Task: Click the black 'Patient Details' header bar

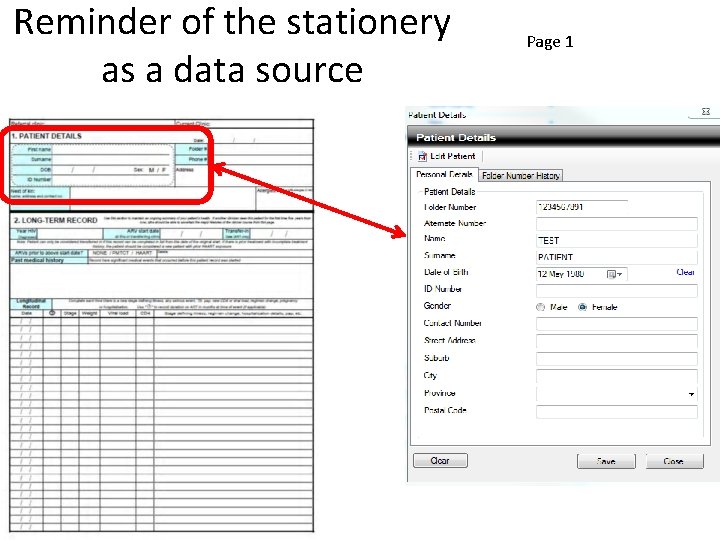Action: (563, 137)
